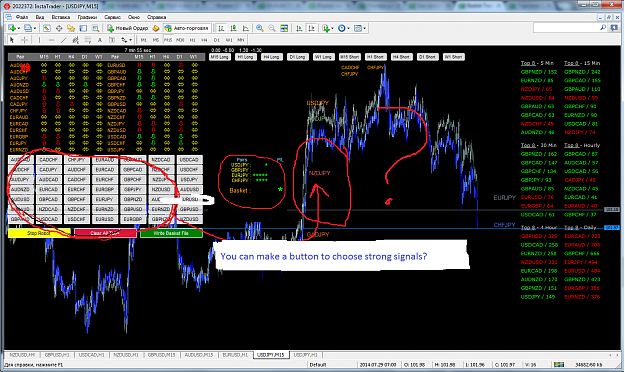Image resolution: width=625 pixels, height=372 pixels.
Task: Switch chart to bar chart icon
Action: (x=221, y=28)
